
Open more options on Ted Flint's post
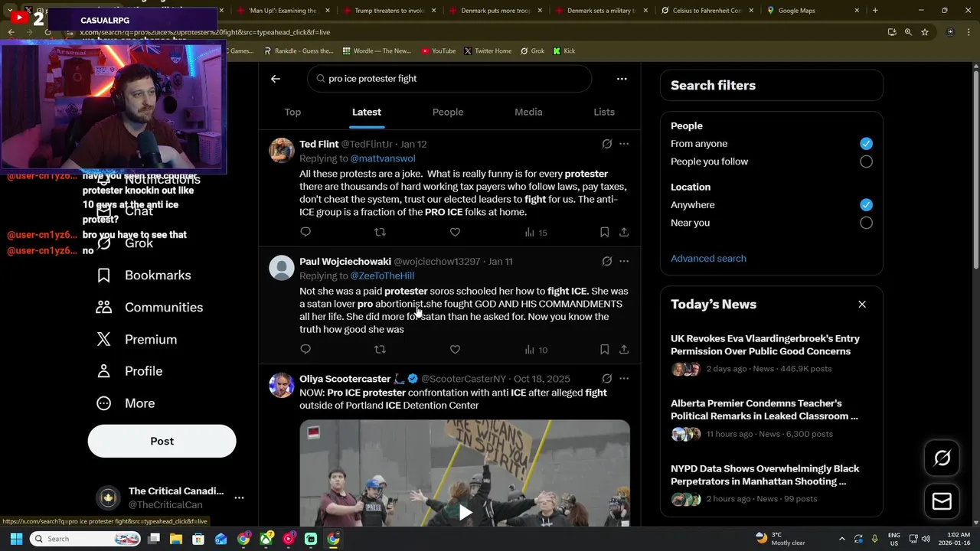(x=624, y=144)
